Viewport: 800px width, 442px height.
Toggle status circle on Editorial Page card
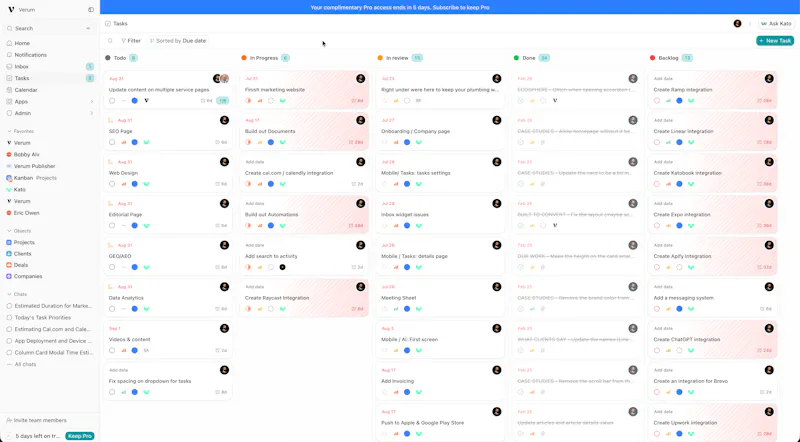(112, 226)
